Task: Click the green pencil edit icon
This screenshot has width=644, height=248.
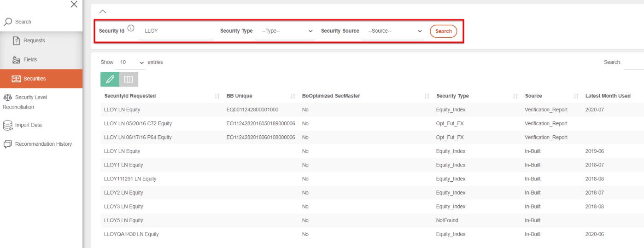Action: coord(110,80)
